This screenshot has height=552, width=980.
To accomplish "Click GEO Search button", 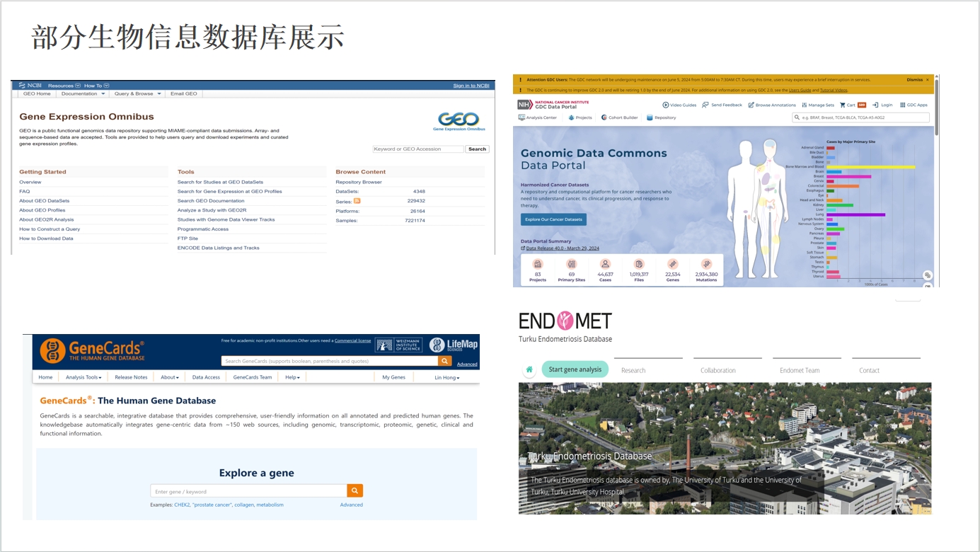I will (478, 149).
